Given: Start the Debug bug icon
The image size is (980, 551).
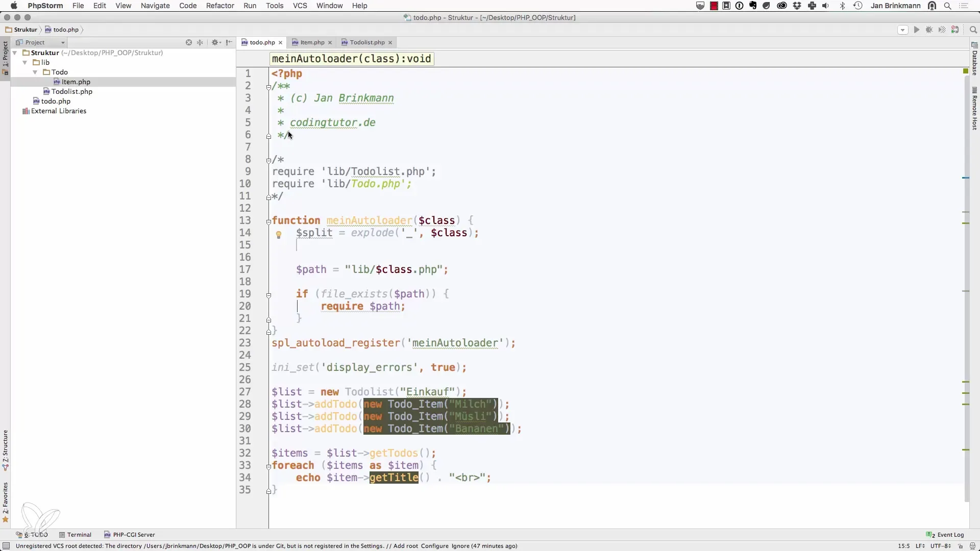Looking at the screenshot, I should (929, 30).
